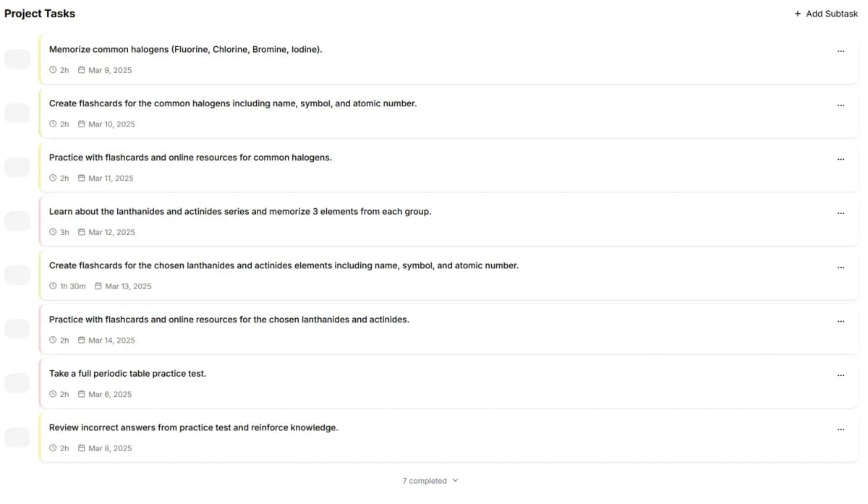Check off the Take a full periodic table practice test task
Viewport: 868px width, 504px height.
click(x=17, y=383)
